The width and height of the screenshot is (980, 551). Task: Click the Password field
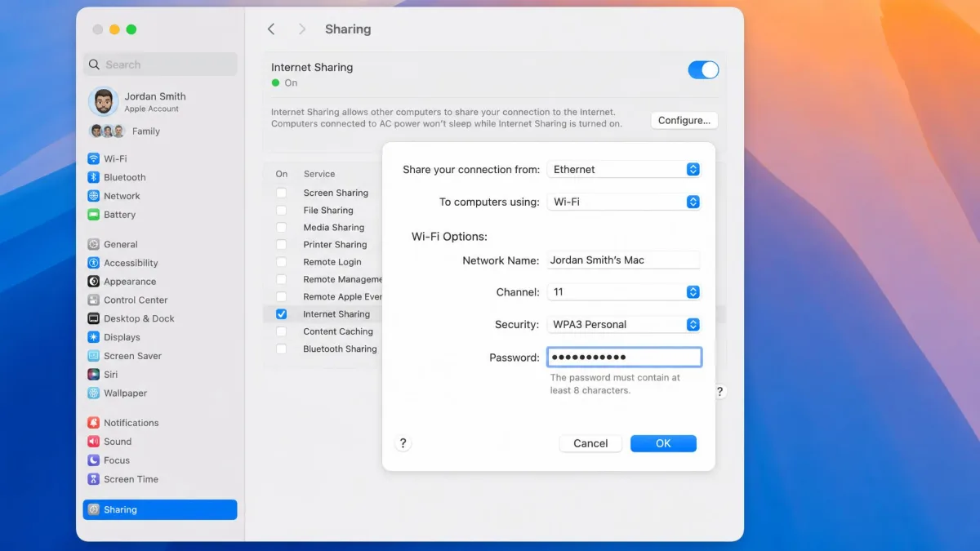(x=624, y=357)
